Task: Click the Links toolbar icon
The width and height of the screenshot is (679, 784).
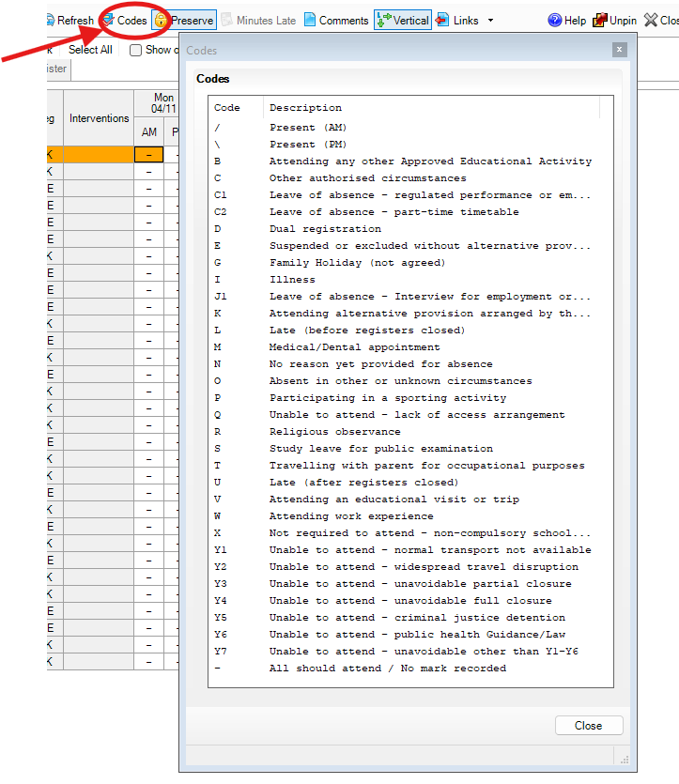Action: click(442, 20)
